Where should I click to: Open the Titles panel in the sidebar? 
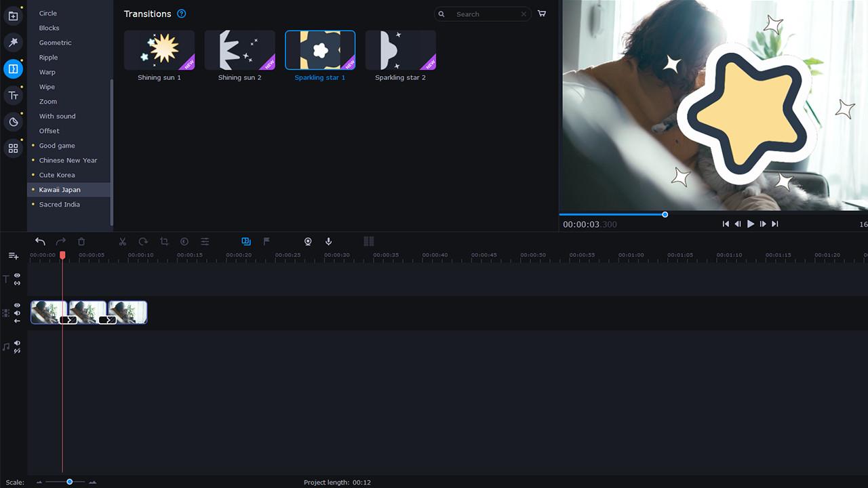point(14,95)
